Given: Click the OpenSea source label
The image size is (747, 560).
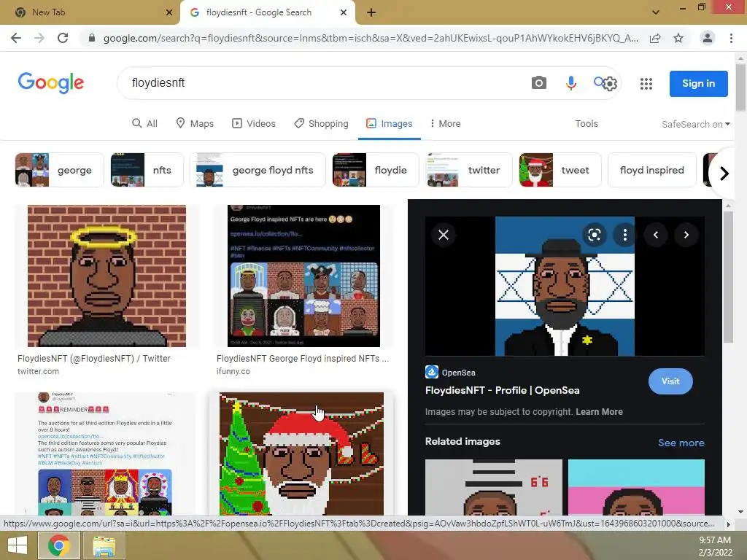Looking at the screenshot, I should [x=450, y=373].
